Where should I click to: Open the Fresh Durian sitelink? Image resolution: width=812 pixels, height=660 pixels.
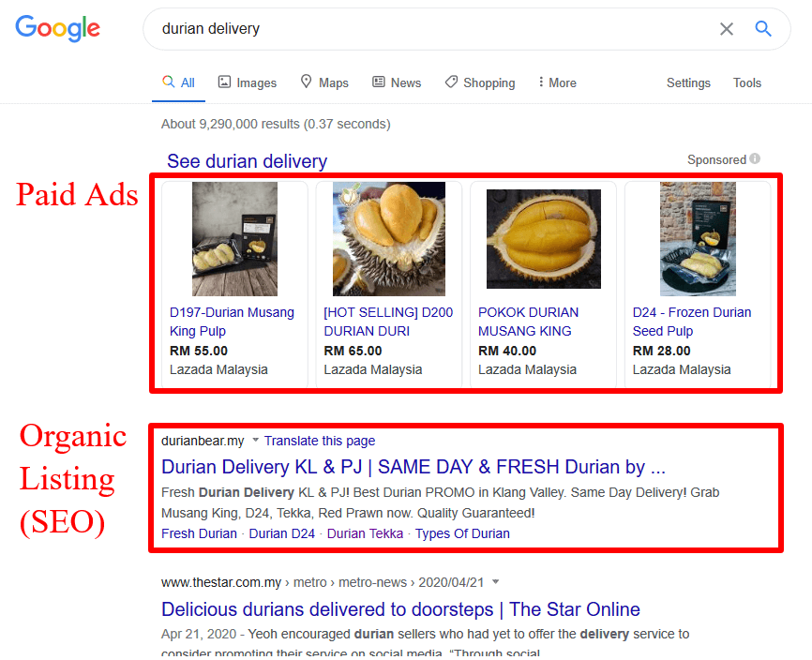[x=199, y=533]
